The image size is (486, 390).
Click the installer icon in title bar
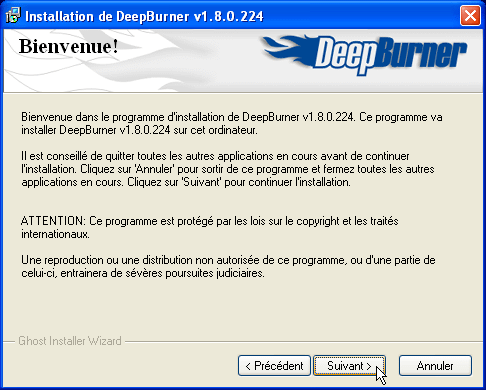pyautogui.click(x=13, y=16)
